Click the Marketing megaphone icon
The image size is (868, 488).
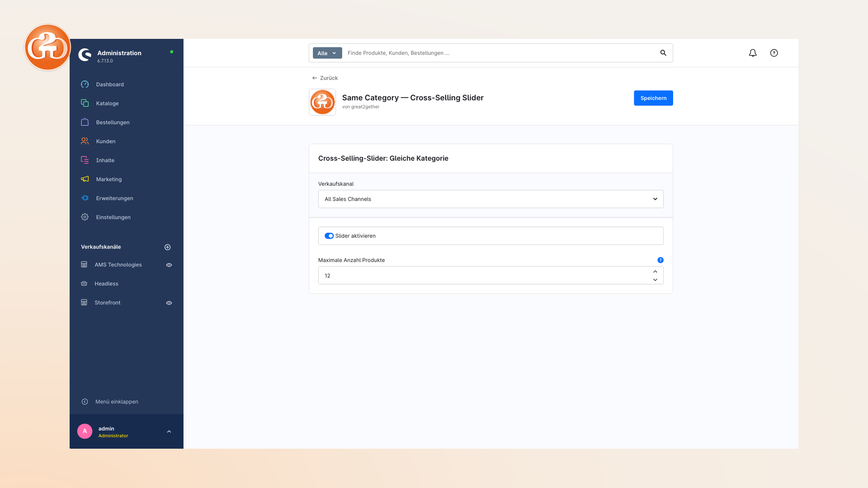[85, 179]
